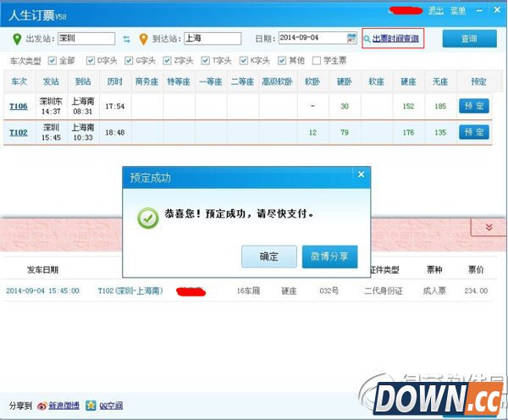Toggle the T字头 checkbox

point(205,60)
